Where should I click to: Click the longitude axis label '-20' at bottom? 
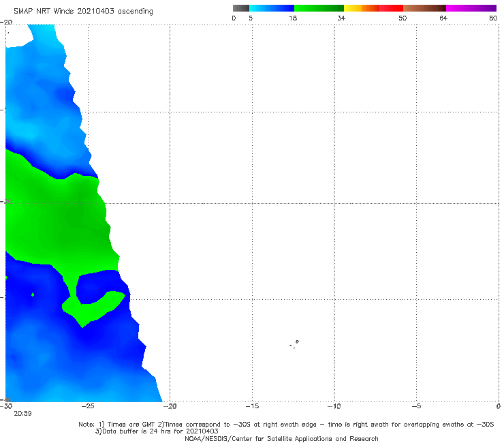170,406
